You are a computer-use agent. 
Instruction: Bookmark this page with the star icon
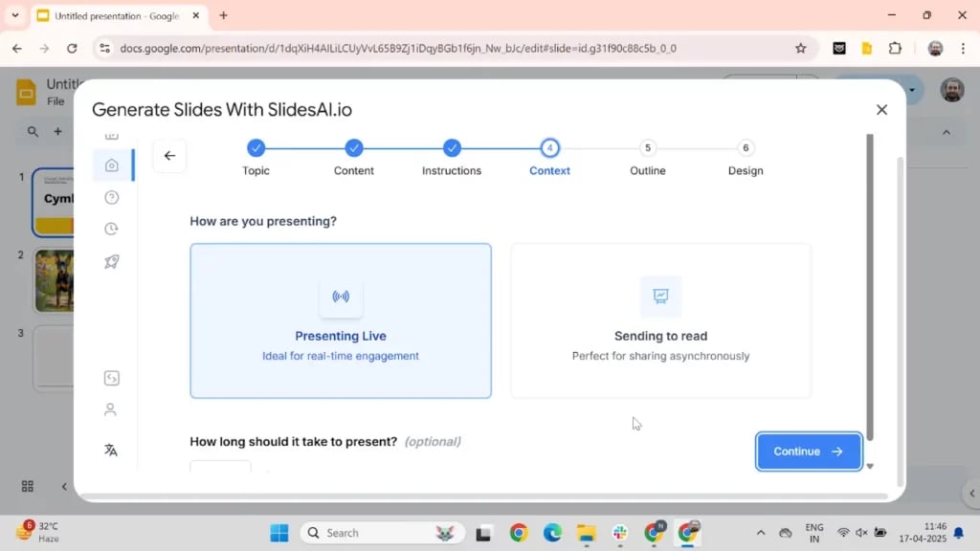click(x=800, y=48)
